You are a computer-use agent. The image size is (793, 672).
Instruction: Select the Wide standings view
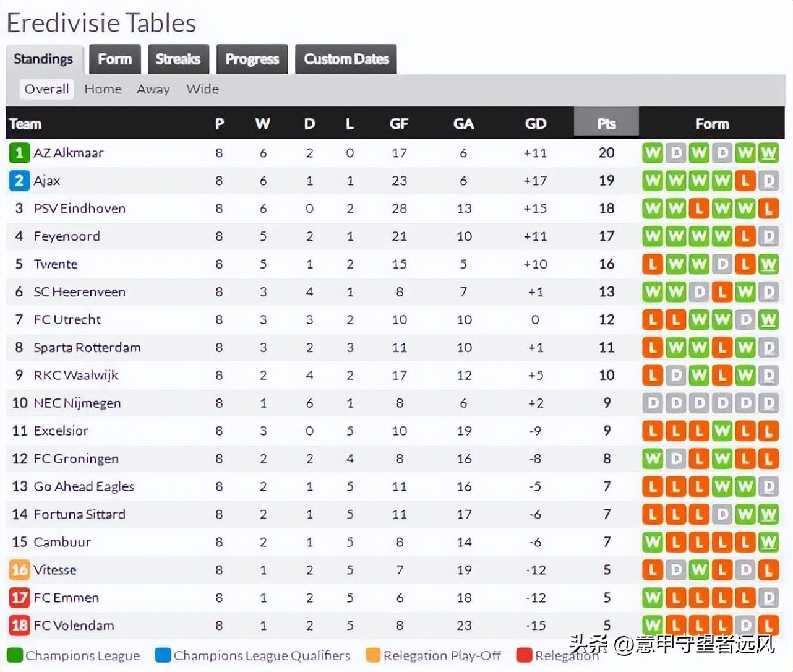[203, 89]
